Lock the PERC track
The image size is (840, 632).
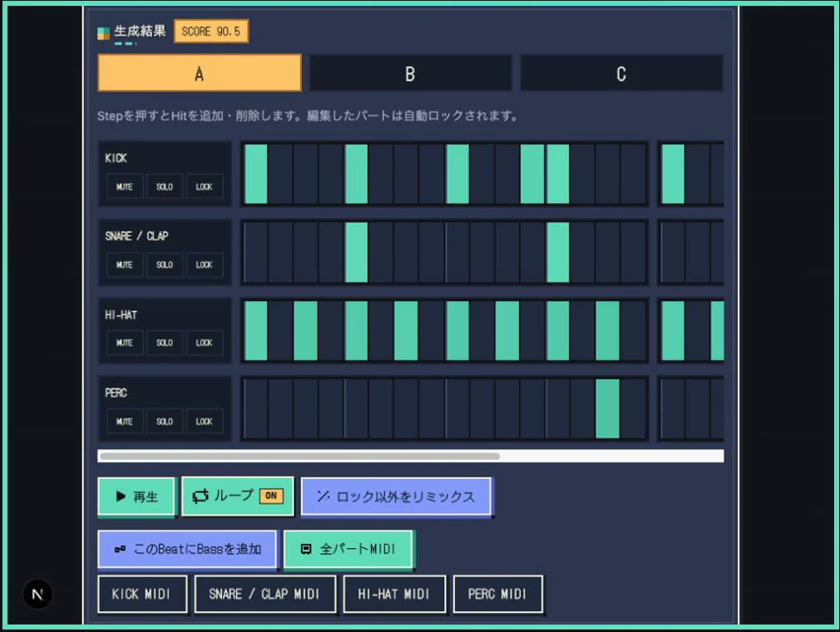(204, 422)
